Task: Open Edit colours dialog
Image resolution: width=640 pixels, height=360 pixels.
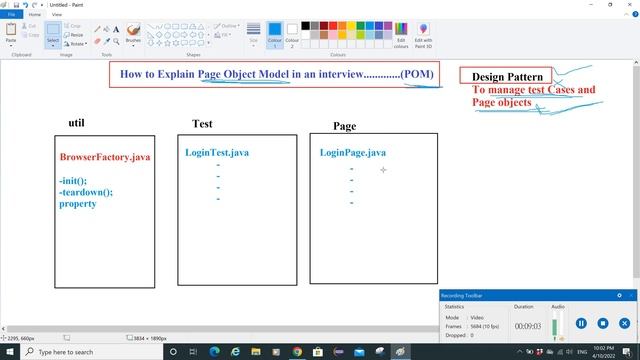Action: tap(401, 36)
